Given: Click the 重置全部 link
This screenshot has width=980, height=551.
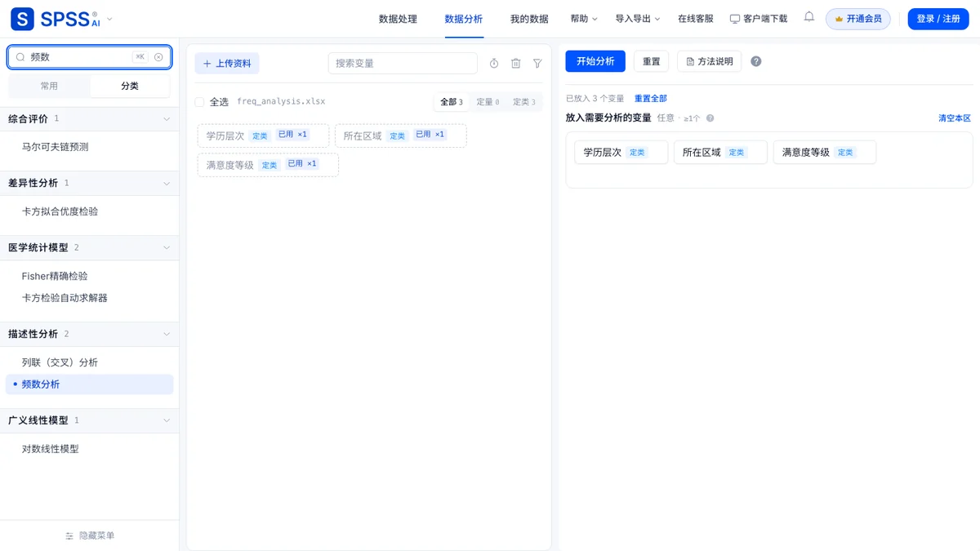Looking at the screenshot, I should [651, 99].
